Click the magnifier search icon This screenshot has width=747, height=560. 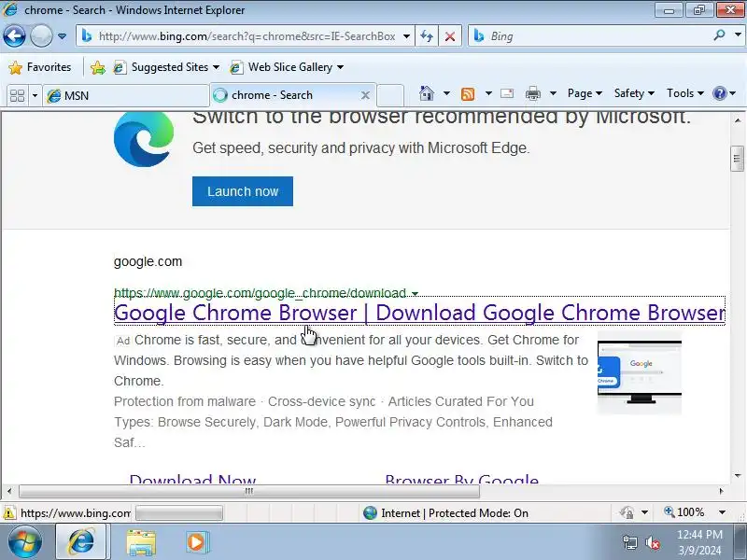click(719, 35)
